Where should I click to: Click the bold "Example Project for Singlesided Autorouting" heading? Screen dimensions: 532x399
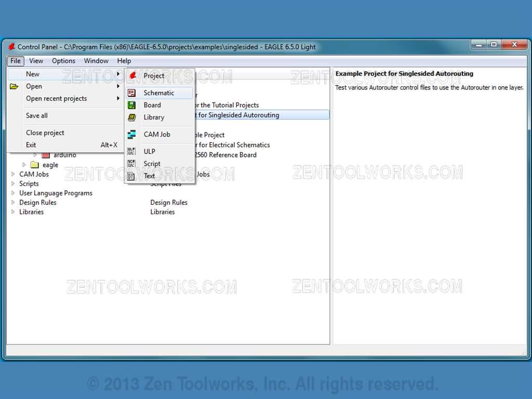tap(404, 74)
